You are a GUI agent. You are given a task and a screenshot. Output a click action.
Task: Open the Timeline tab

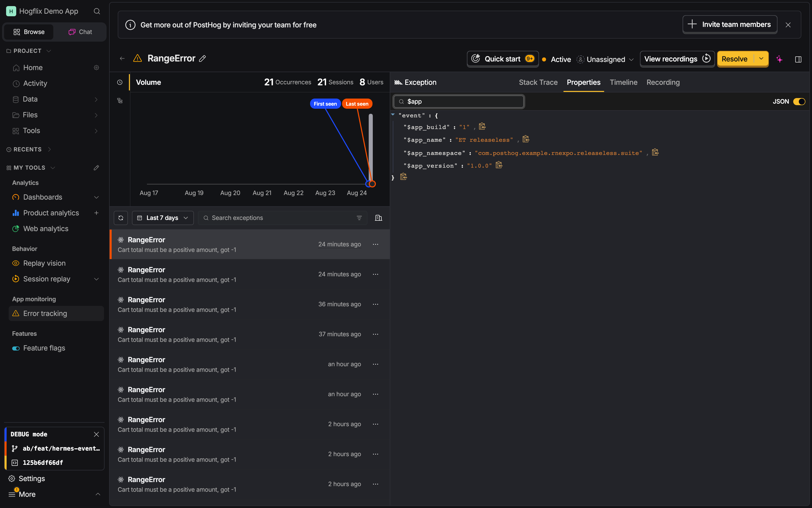pos(623,82)
